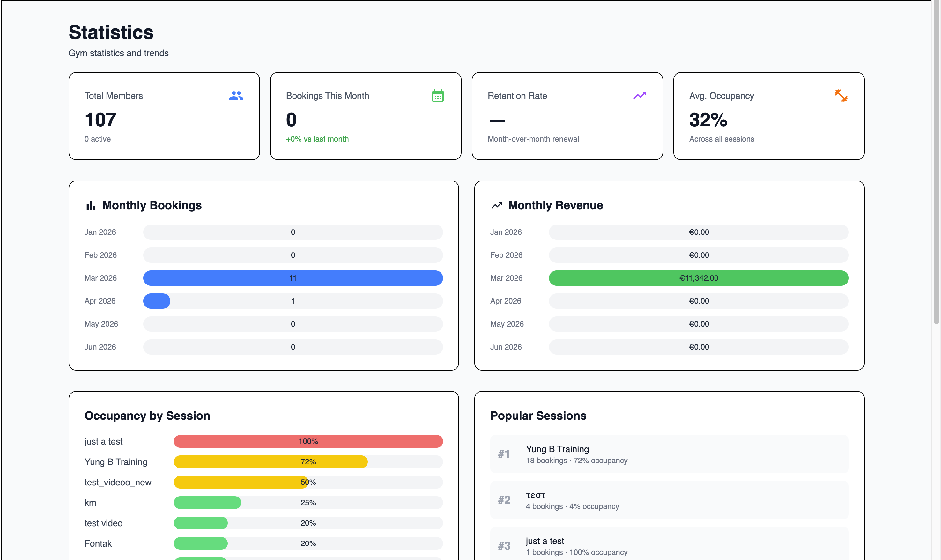Image resolution: width=941 pixels, height=560 pixels.
Task: Click the purple trending icon in Retention Rate
Action: coord(640,95)
